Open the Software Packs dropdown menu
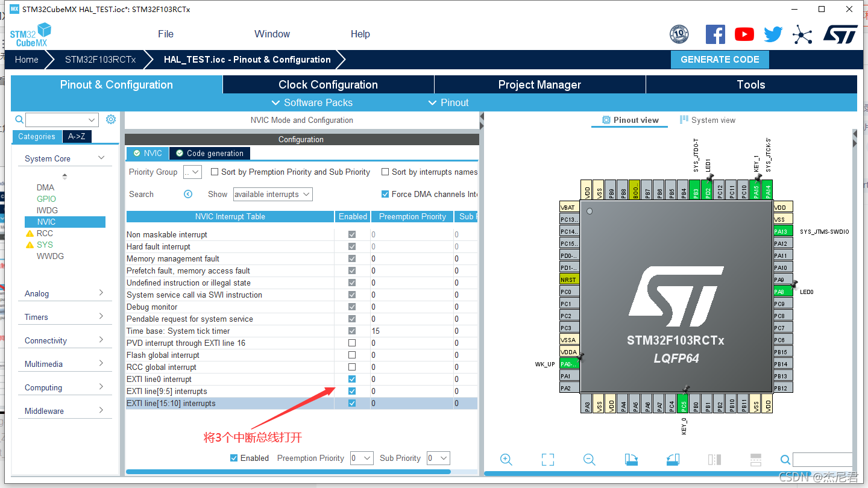The width and height of the screenshot is (868, 488). [x=312, y=102]
